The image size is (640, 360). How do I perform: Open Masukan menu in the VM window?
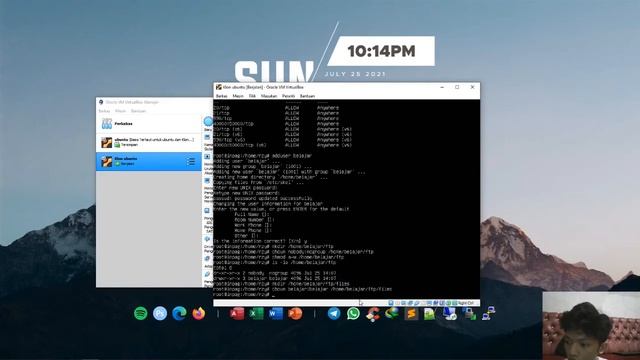pyautogui.click(x=269, y=96)
